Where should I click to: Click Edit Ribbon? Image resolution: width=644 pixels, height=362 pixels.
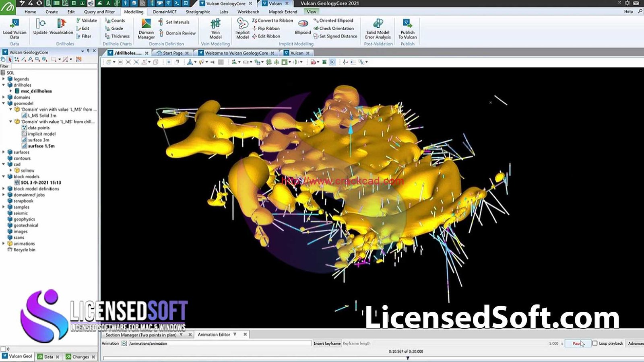pyautogui.click(x=266, y=36)
